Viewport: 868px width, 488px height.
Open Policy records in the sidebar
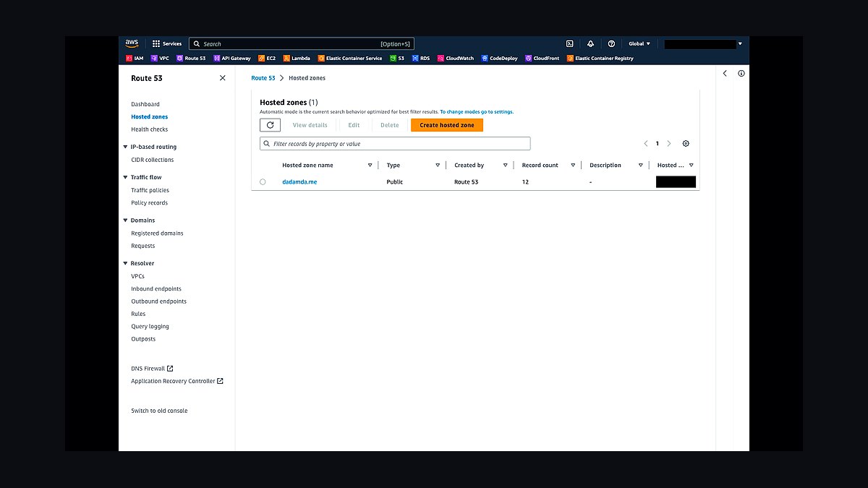(149, 203)
